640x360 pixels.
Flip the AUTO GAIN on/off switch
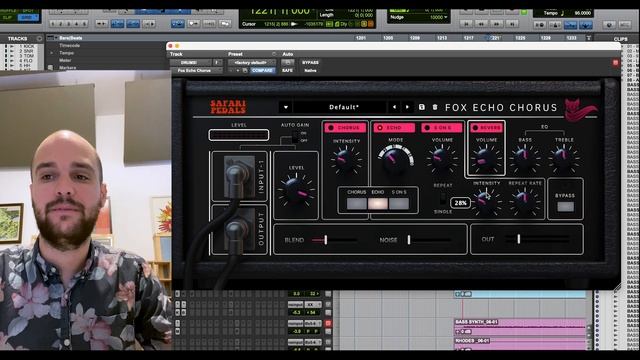295,137
